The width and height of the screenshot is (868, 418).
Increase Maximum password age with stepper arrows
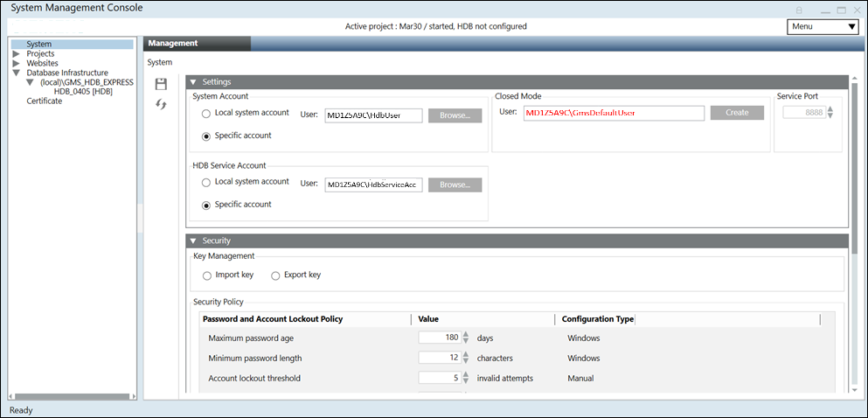coord(466,334)
